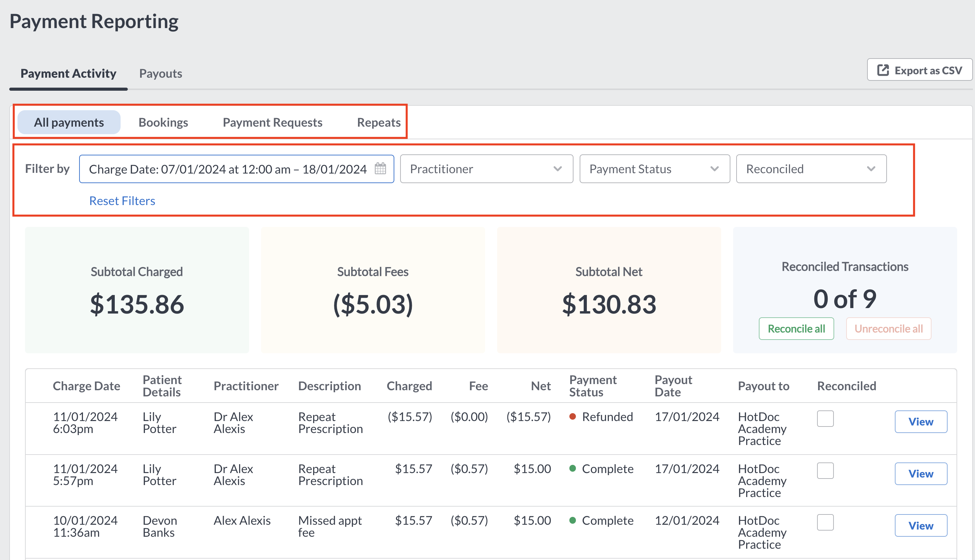
Task: Tick reconciled checkbox for Devon Banks row
Action: coord(825,522)
